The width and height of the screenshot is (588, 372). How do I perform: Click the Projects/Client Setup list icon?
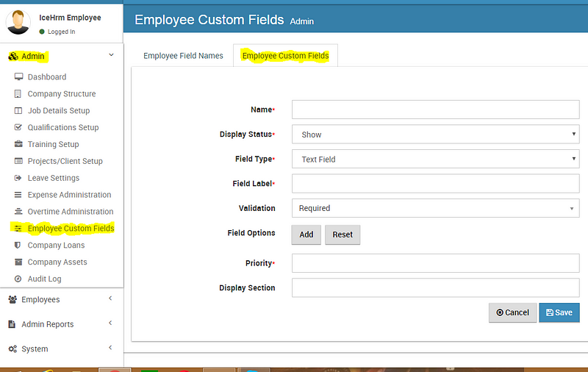coord(18,161)
